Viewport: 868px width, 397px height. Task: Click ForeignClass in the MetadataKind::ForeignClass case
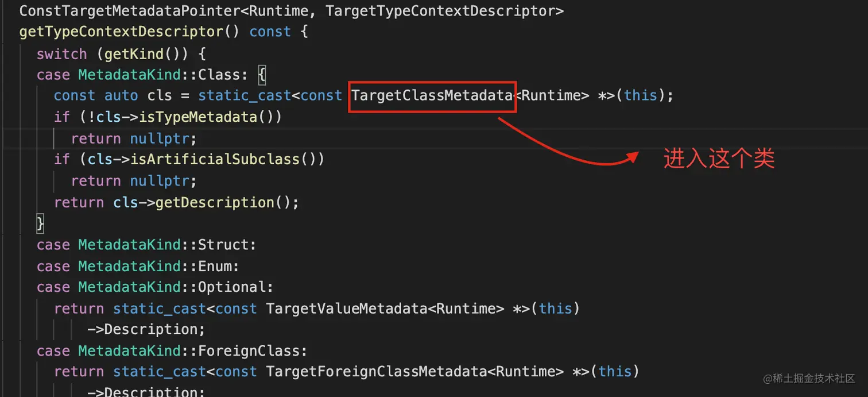click(x=249, y=351)
